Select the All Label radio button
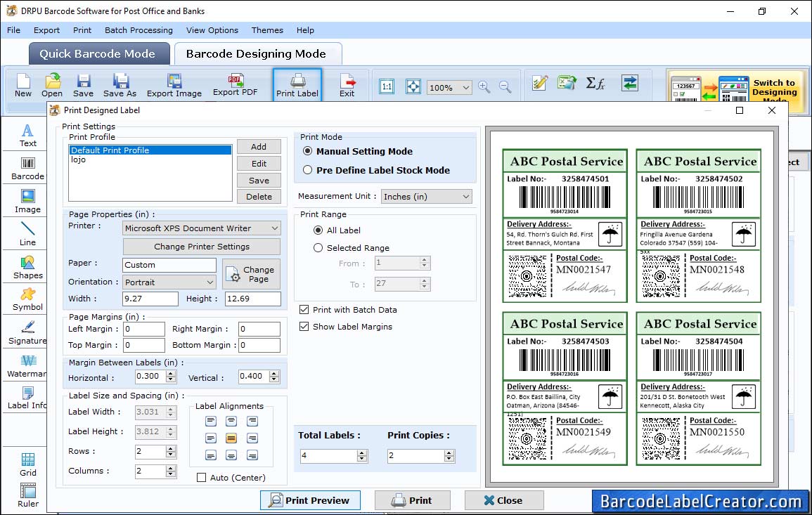The height and width of the screenshot is (515, 812). coord(318,230)
